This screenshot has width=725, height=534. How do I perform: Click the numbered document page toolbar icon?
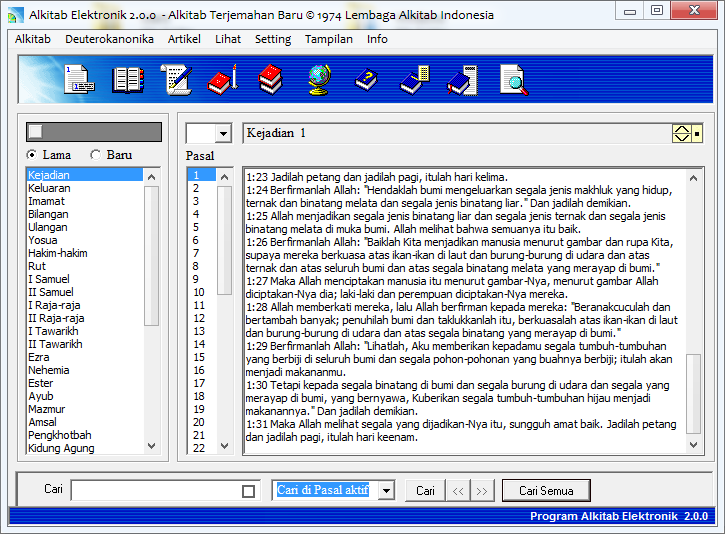click(x=80, y=80)
